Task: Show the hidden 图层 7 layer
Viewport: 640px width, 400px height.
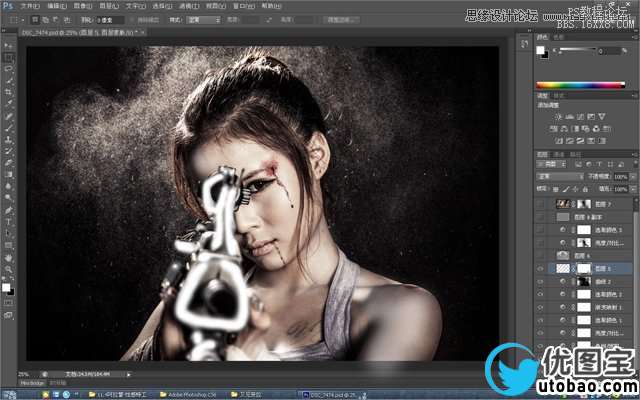Action: pyautogui.click(x=541, y=203)
